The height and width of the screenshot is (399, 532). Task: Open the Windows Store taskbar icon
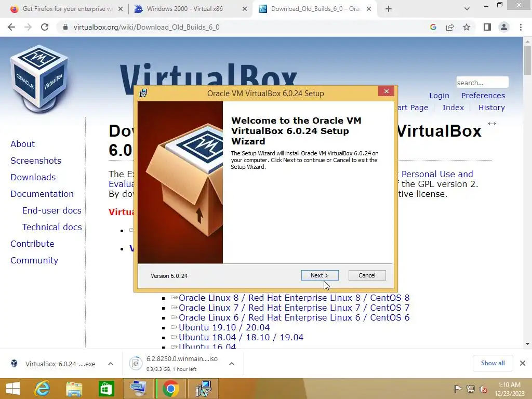click(x=106, y=389)
